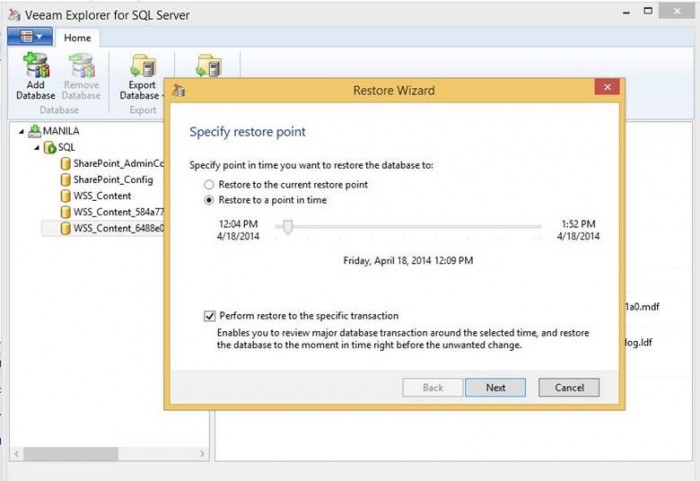Click left arrow of tree horizontal scrollbar
Image resolution: width=700 pixels, height=481 pixels.
[17, 454]
